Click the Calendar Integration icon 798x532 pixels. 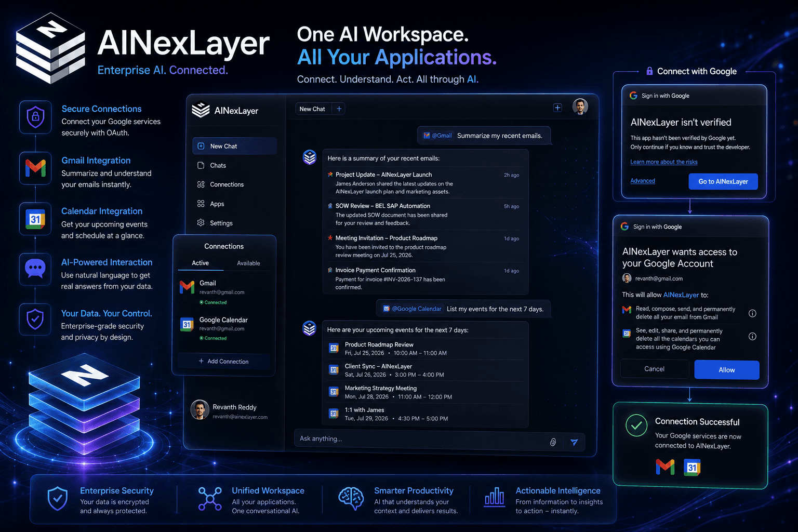tap(35, 219)
